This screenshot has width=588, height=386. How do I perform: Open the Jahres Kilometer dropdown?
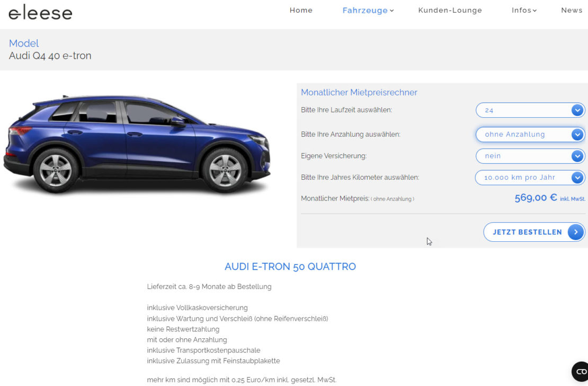(530, 177)
